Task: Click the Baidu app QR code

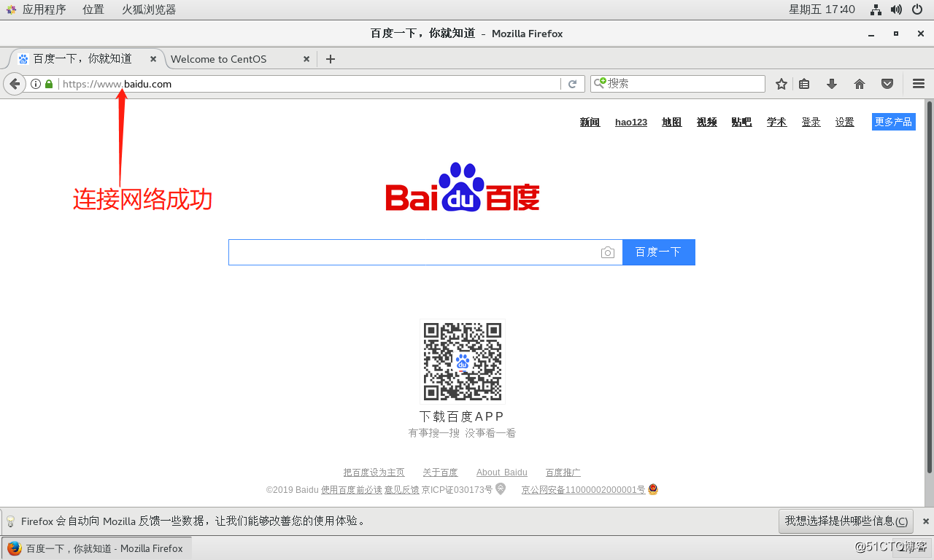Action: click(x=463, y=362)
